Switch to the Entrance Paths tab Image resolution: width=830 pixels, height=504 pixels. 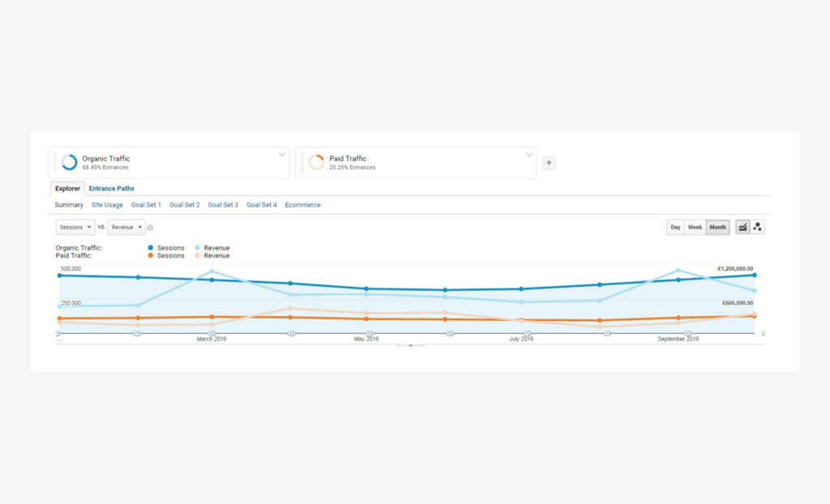tap(111, 189)
